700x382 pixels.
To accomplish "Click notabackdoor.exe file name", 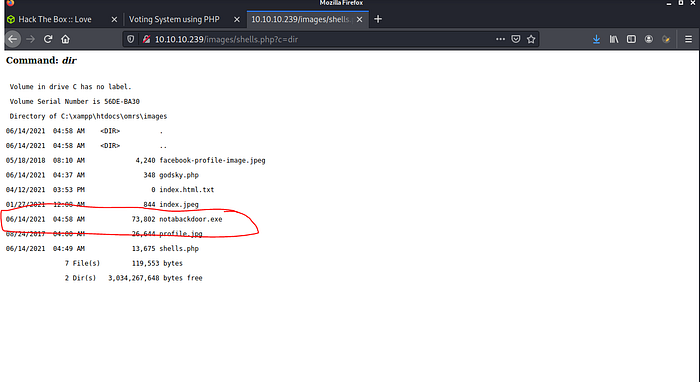I will (x=191, y=219).
